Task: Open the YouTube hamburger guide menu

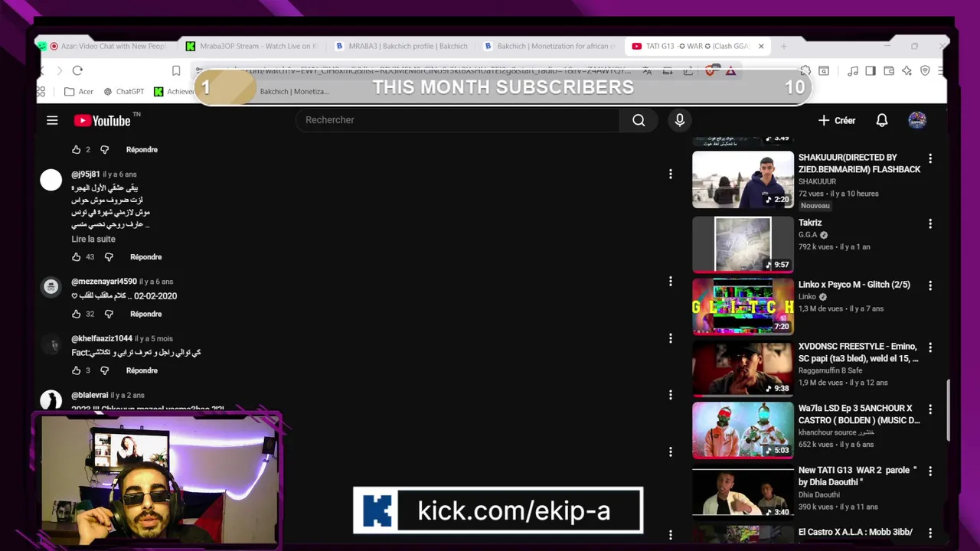Action: (52, 120)
